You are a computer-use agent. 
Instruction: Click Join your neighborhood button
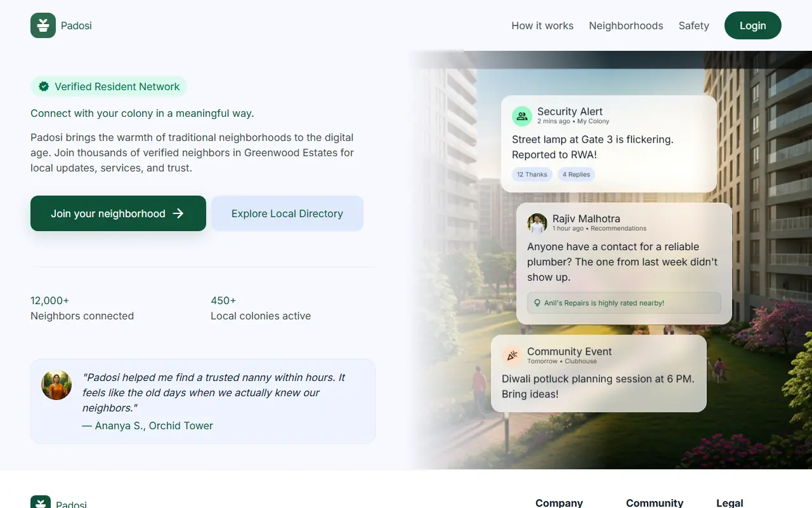(118, 213)
